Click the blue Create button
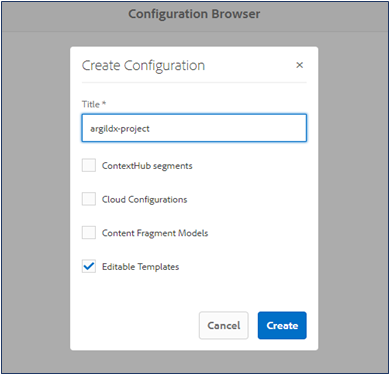This screenshot has height=376, width=390. (x=282, y=325)
